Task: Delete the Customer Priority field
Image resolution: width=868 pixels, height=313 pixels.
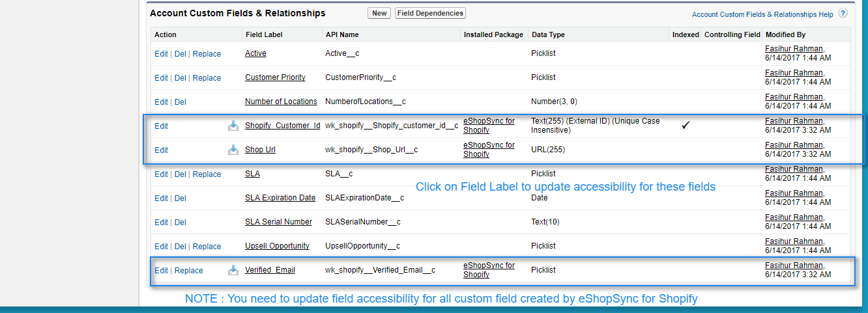Action: click(180, 78)
